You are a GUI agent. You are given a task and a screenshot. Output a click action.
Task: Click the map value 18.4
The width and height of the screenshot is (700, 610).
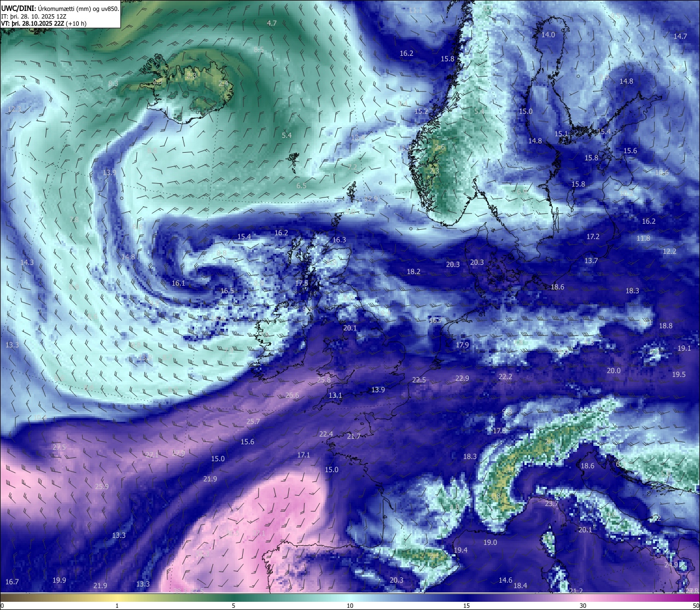(520, 585)
